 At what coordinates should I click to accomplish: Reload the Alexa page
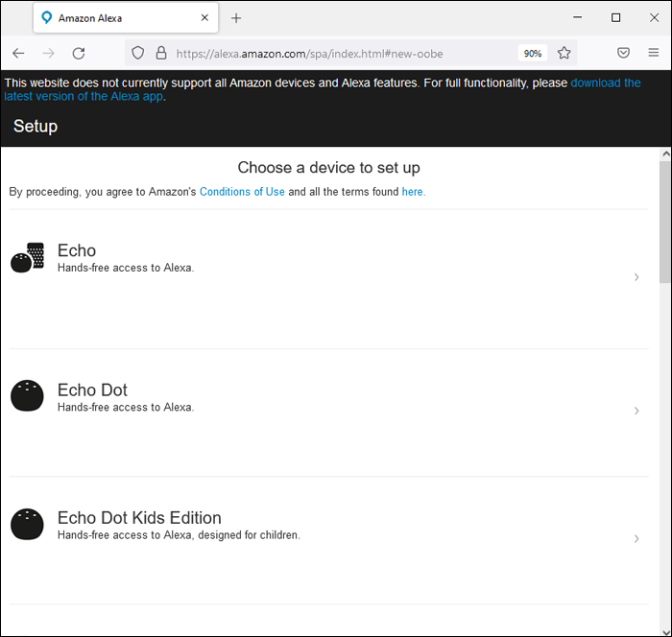tap(79, 53)
